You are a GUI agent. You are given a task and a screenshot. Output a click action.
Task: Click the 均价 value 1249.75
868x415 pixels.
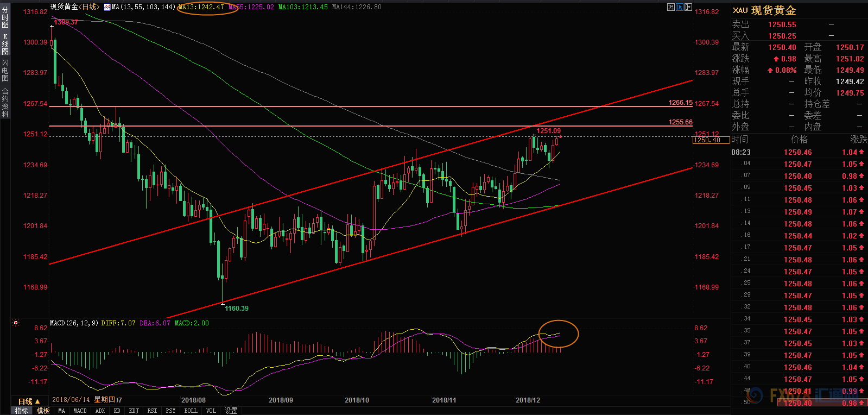[850, 93]
